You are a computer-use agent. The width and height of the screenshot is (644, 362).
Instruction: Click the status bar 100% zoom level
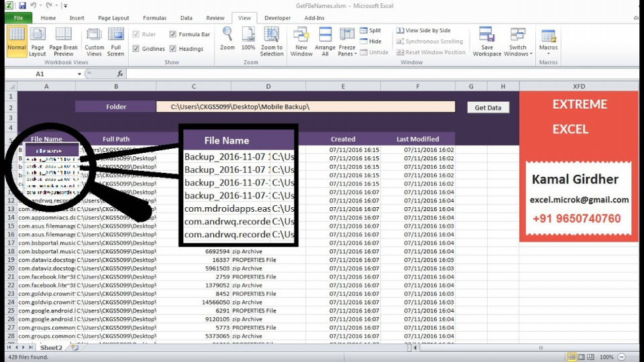(606, 357)
